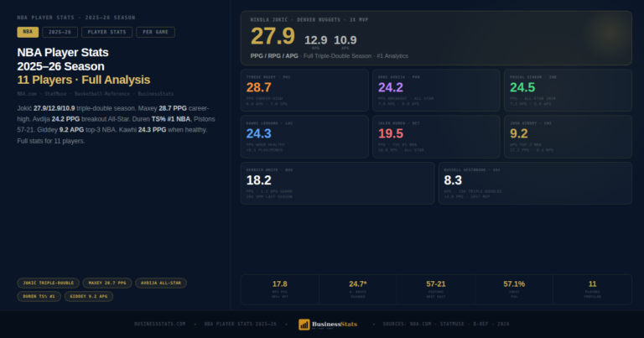Click the 10.9 APG value

coord(345,40)
